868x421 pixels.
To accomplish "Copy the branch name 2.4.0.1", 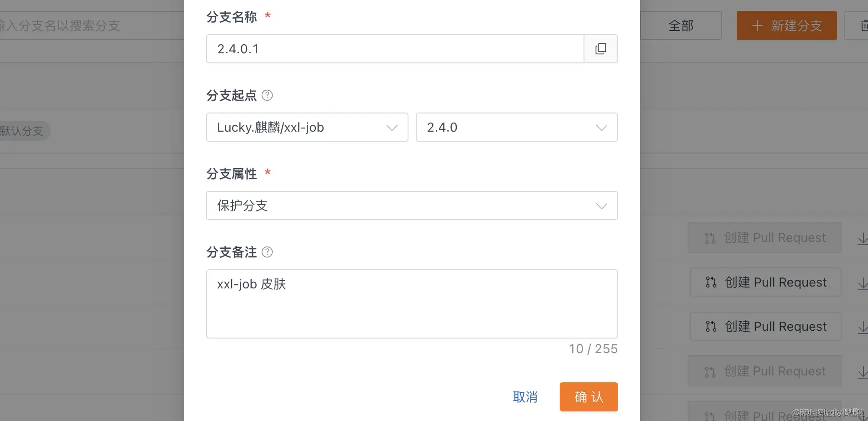I will pyautogui.click(x=600, y=49).
